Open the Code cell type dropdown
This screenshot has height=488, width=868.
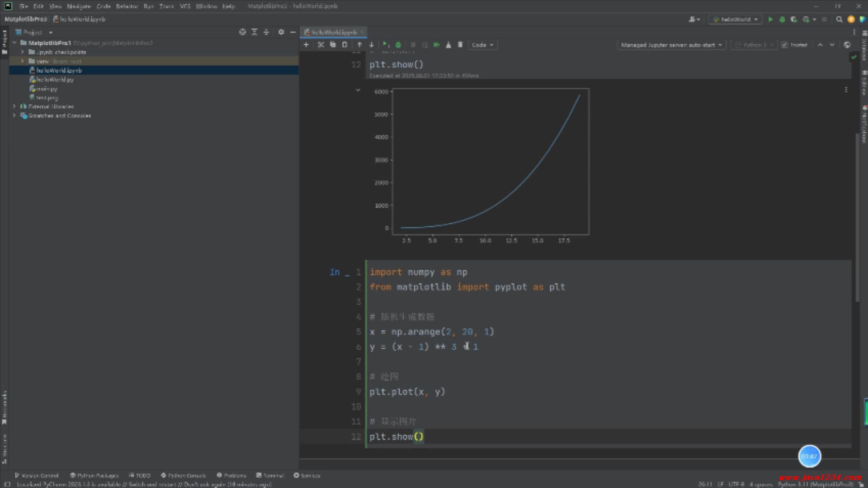(x=482, y=45)
